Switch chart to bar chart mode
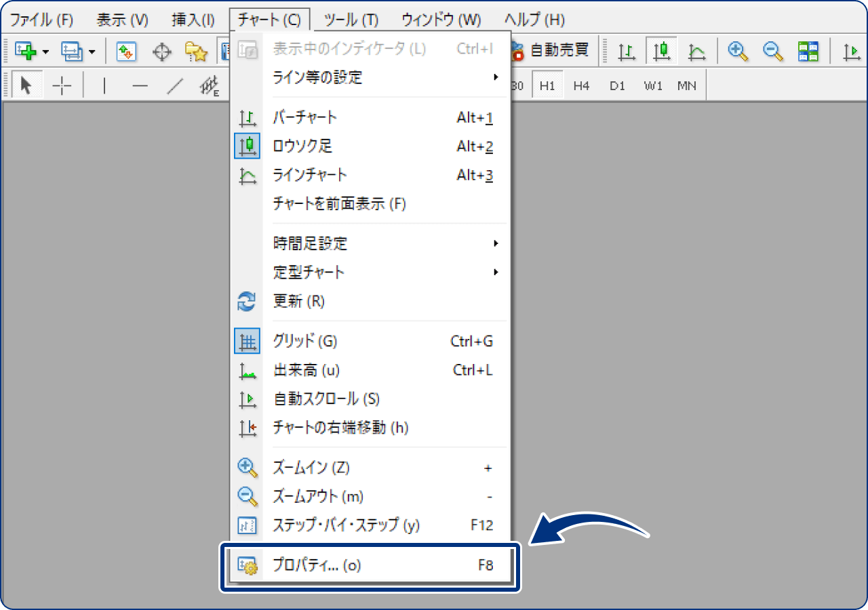 pos(626,51)
